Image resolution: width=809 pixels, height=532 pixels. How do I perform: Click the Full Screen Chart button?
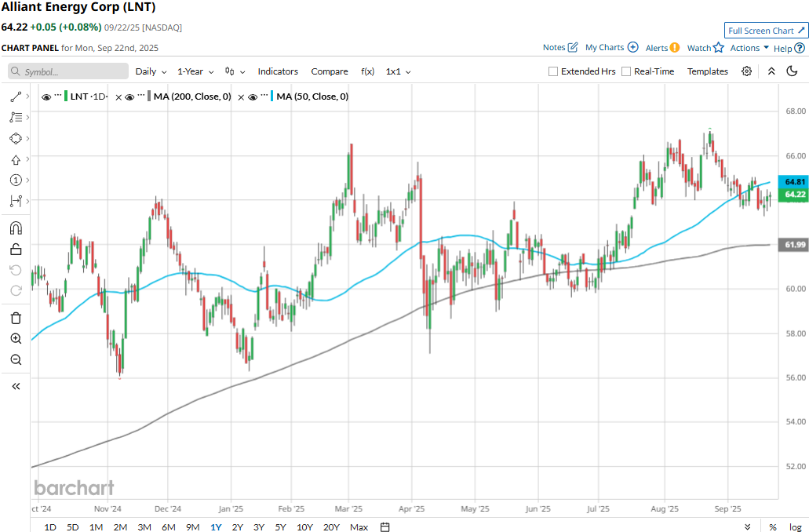[765, 31]
